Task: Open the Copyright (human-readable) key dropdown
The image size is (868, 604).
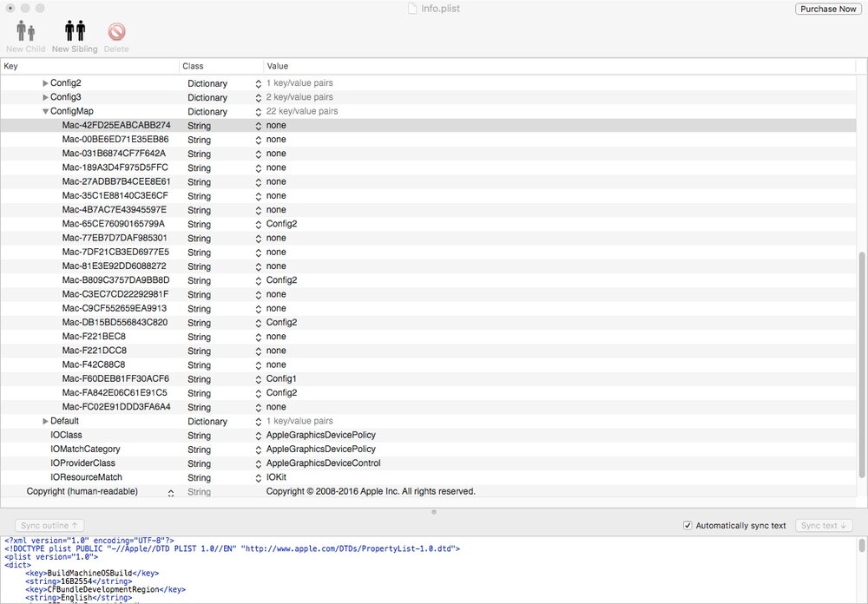Action: 170,492
